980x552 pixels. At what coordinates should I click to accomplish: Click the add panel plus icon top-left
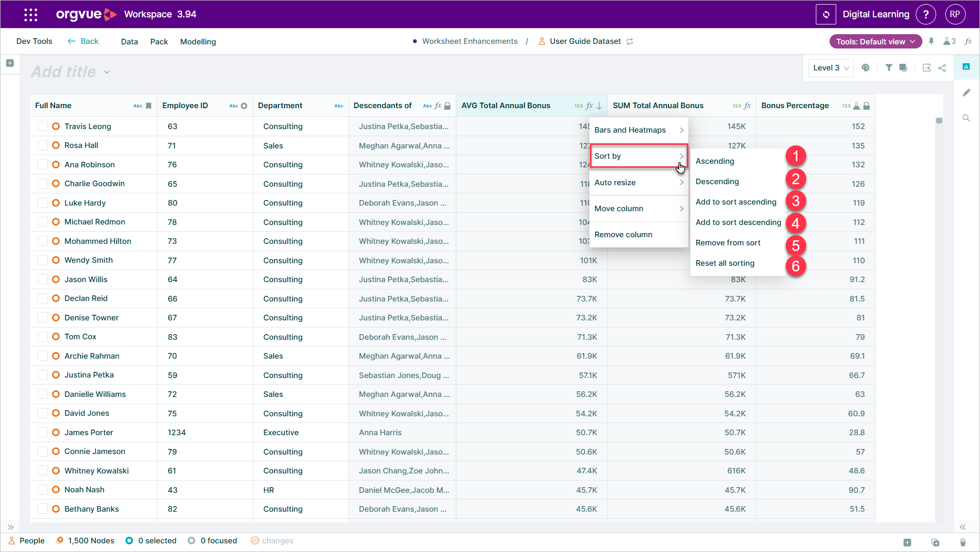pos(10,63)
